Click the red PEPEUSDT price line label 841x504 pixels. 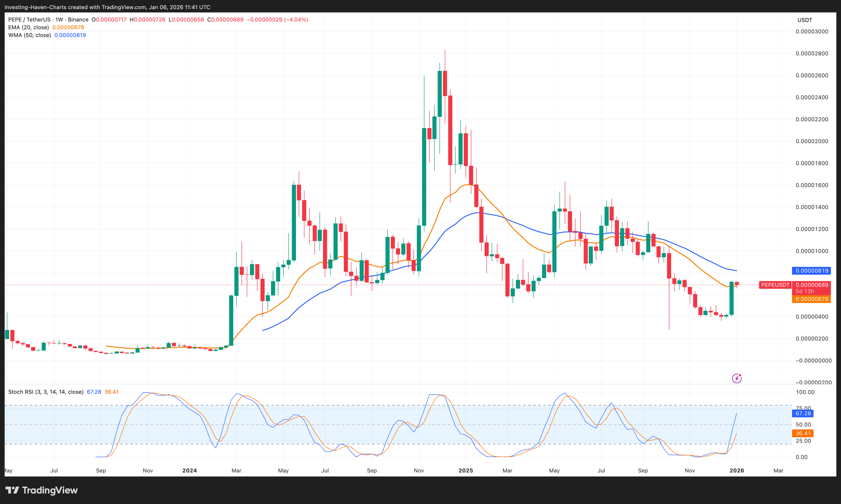(x=775, y=285)
